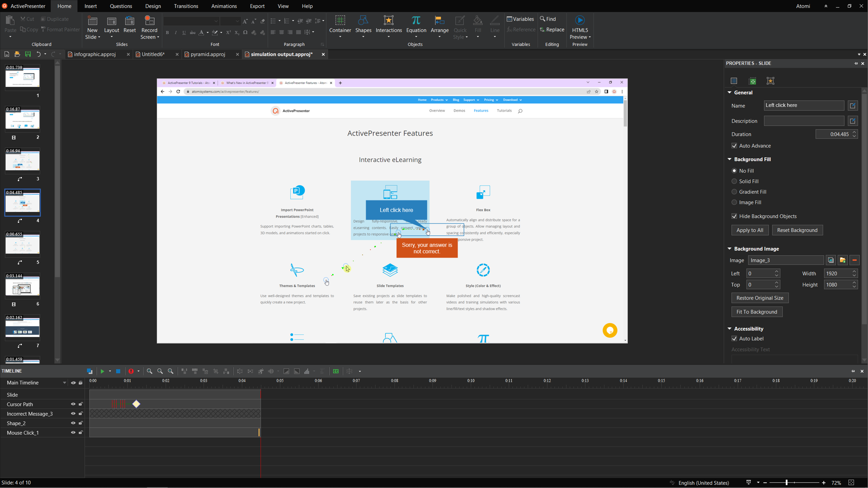The width and height of the screenshot is (868, 488).
Task: Toggle the Auto Label checkbox
Action: click(734, 339)
